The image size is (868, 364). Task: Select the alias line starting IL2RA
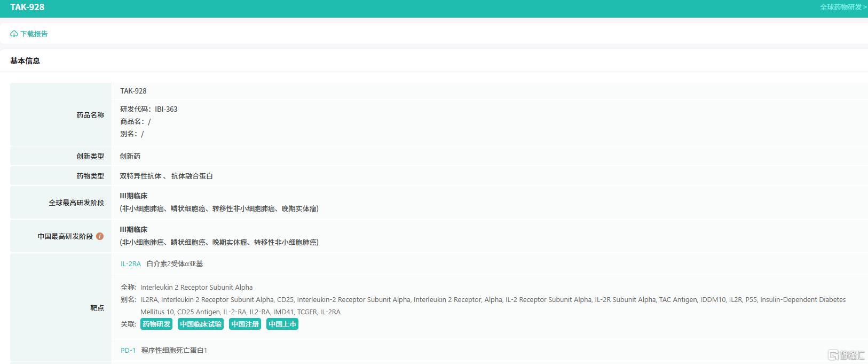pyautogui.click(x=493, y=299)
